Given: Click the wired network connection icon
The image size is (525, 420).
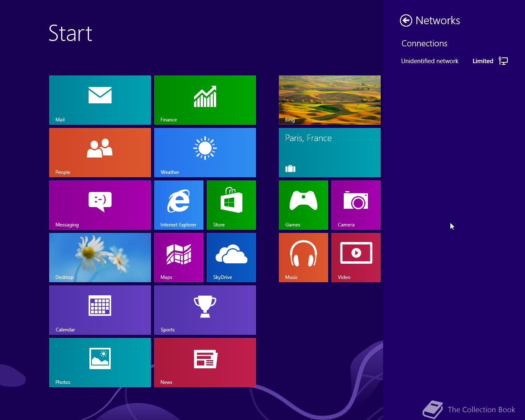Looking at the screenshot, I should [503, 61].
